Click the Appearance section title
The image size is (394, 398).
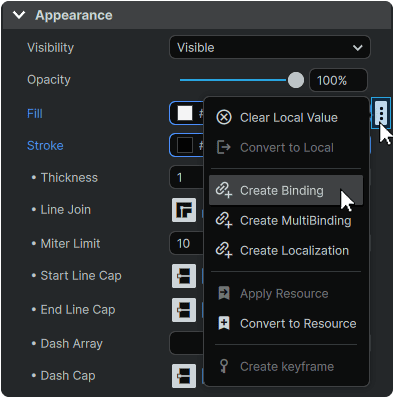click(74, 15)
